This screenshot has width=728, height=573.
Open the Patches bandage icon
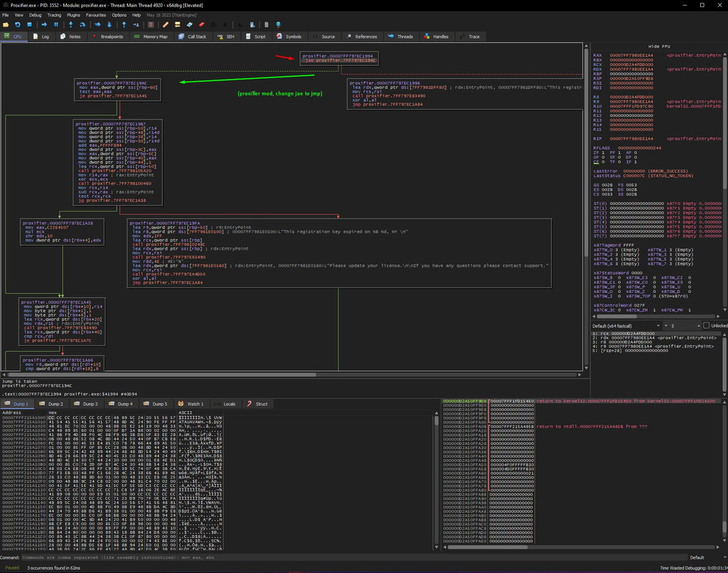(x=166, y=24)
